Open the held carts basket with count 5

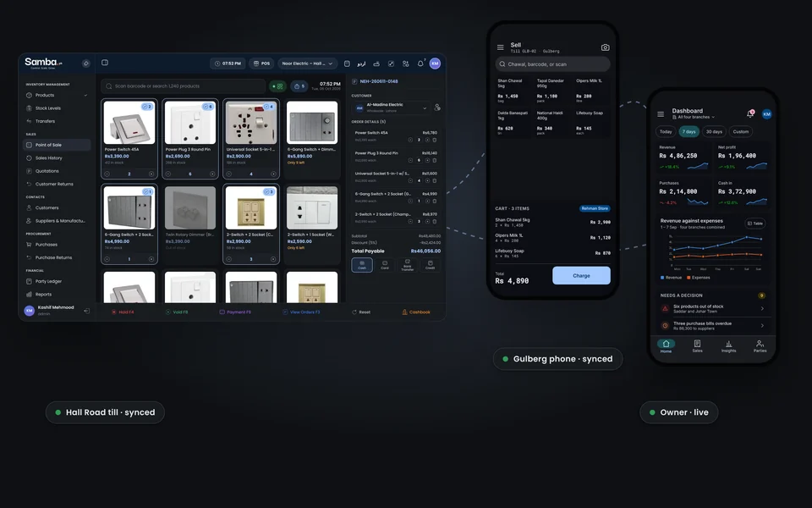click(x=299, y=86)
